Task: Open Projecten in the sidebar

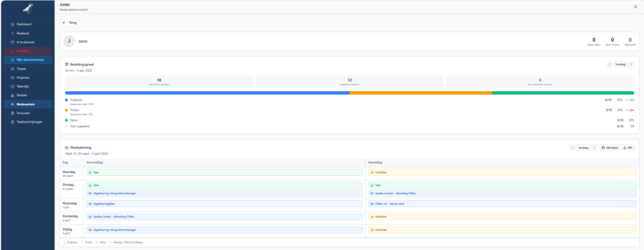Action: point(28,77)
